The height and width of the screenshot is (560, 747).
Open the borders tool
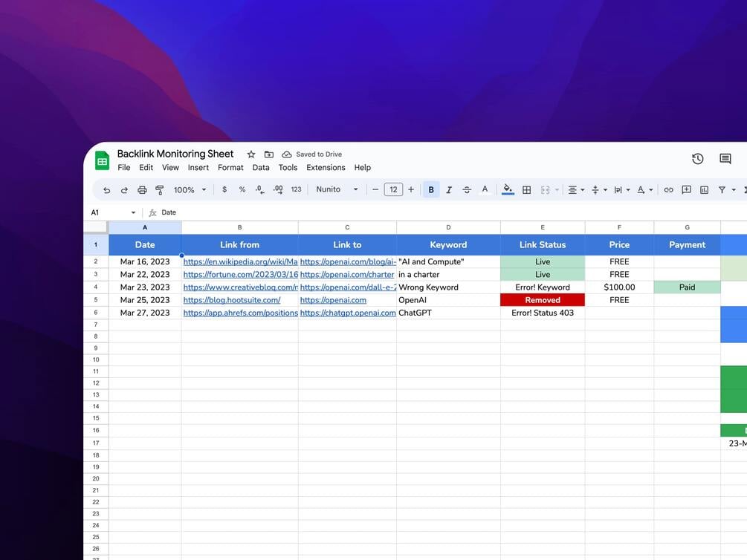(526, 189)
